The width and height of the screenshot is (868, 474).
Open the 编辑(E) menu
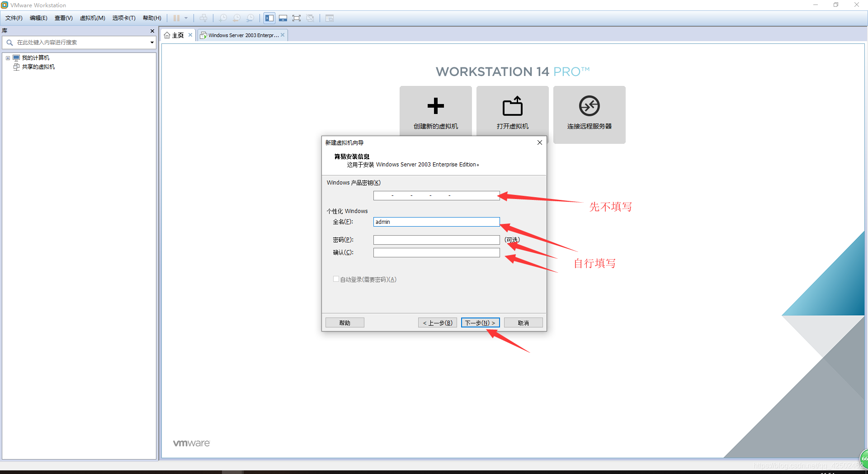tap(38, 18)
